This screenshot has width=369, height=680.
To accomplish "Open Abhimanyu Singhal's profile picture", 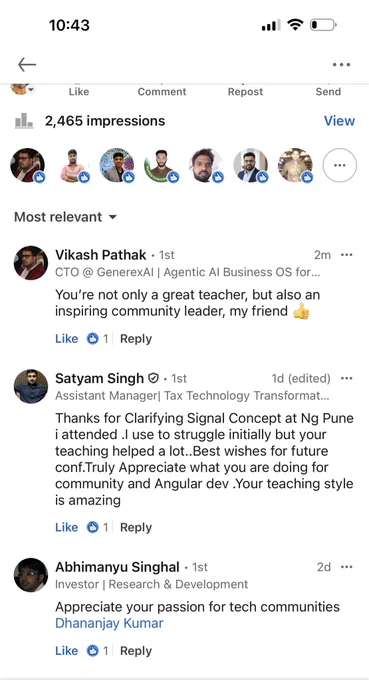I will (x=31, y=575).
